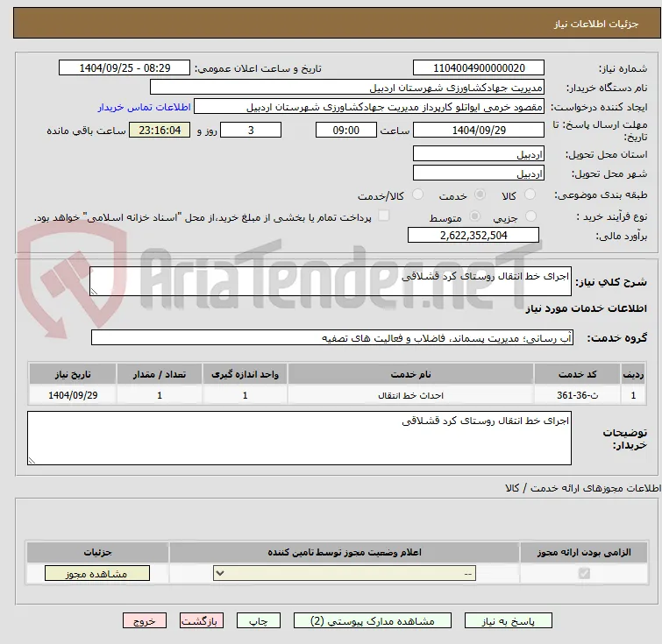Click the برآورد مالی amount field

point(473,235)
